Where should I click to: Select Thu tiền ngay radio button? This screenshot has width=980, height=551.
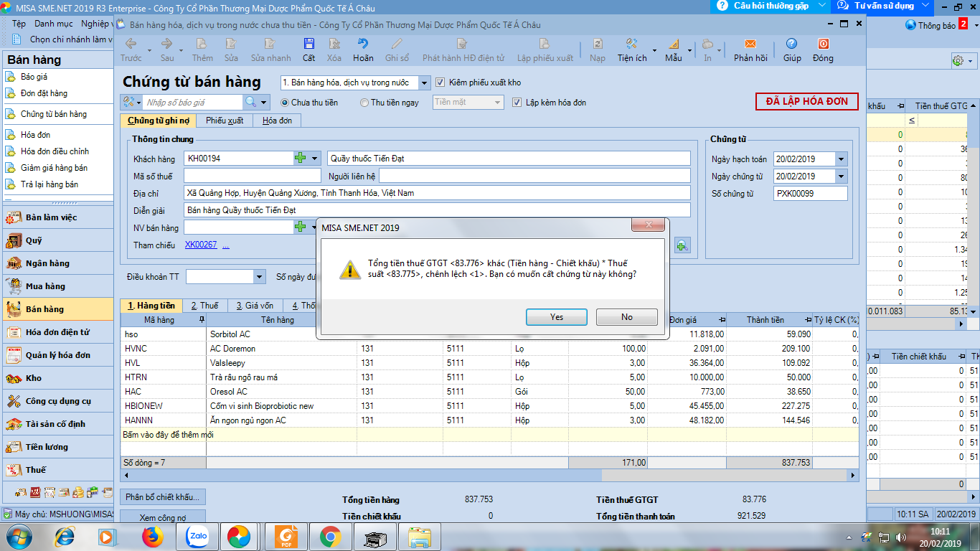[364, 103]
